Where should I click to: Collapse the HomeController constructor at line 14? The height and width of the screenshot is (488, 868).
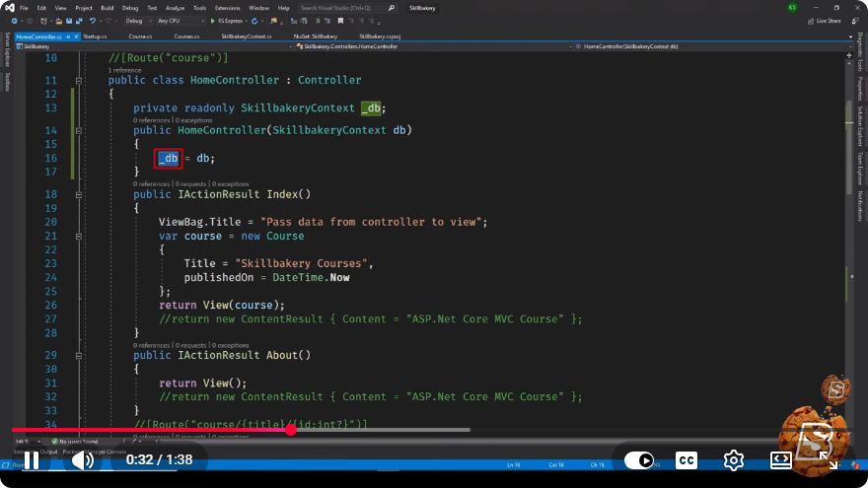pos(79,130)
